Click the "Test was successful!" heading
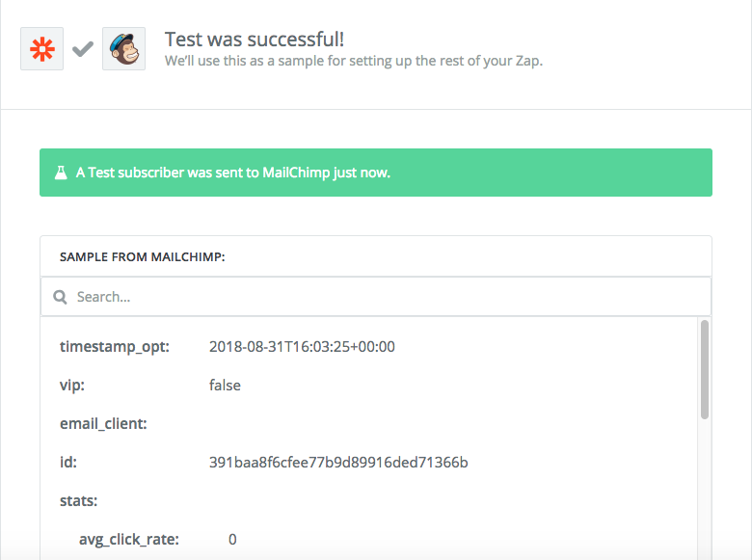This screenshot has height=560, width=752. pyautogui.click(x=255, y=40)
